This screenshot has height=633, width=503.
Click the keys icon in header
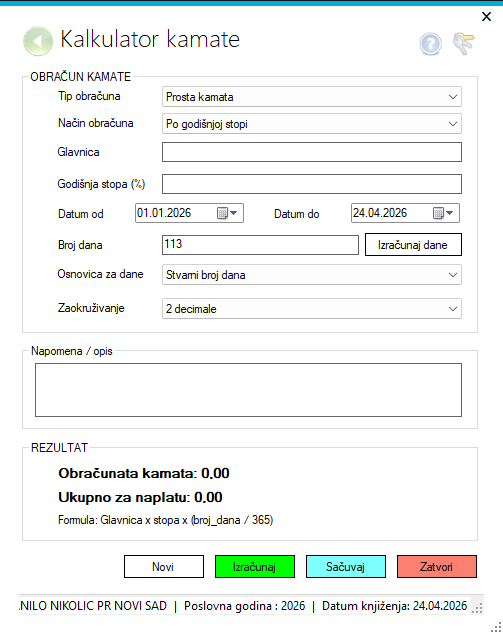coord(463,43)
